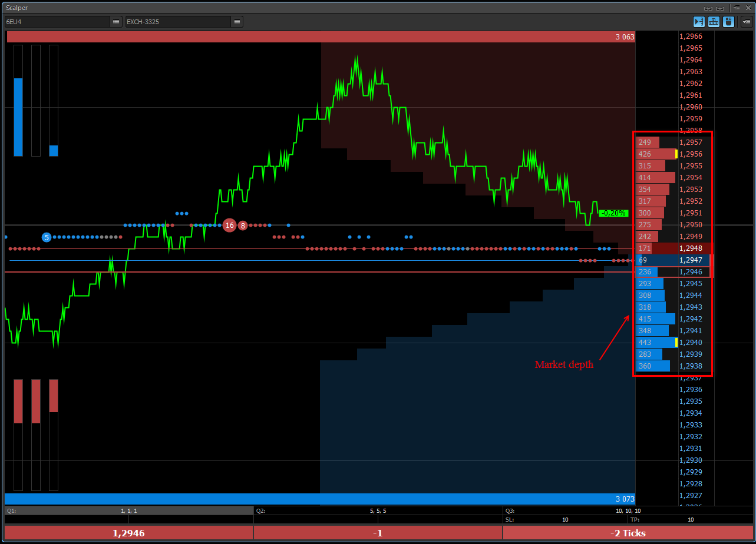
Task: Click the green -0,20% price change label
Action: [x=613, y=213]
